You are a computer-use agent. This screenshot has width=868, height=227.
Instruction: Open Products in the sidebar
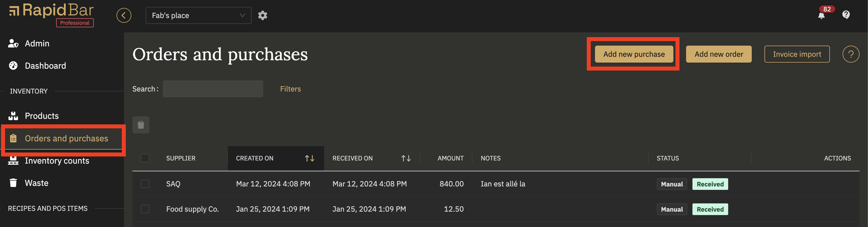42,116
